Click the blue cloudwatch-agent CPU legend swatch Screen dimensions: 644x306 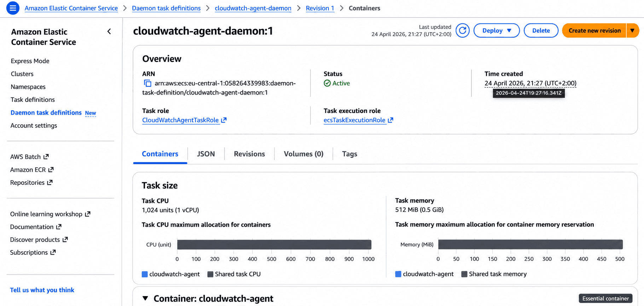tap(145, 274)
